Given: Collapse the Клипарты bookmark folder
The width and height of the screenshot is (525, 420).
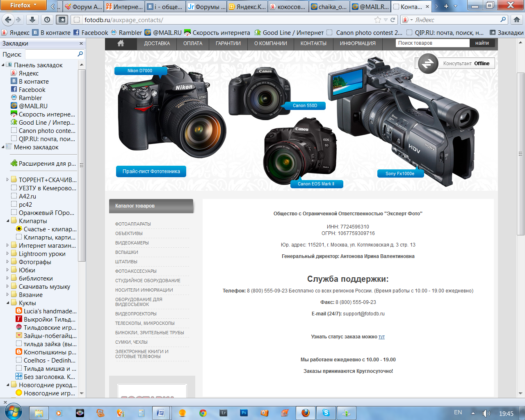Looking at the screenshot, I should coord(7,221).
